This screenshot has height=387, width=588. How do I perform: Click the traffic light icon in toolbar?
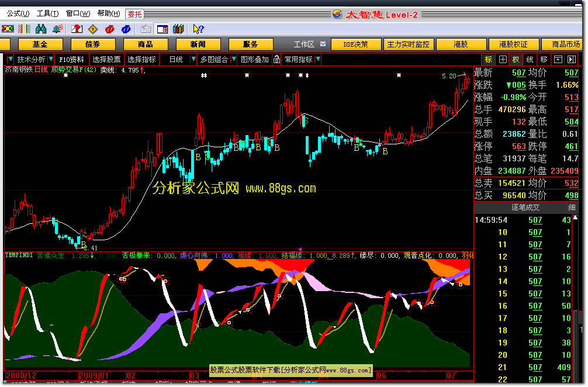(x=8, y=29)
